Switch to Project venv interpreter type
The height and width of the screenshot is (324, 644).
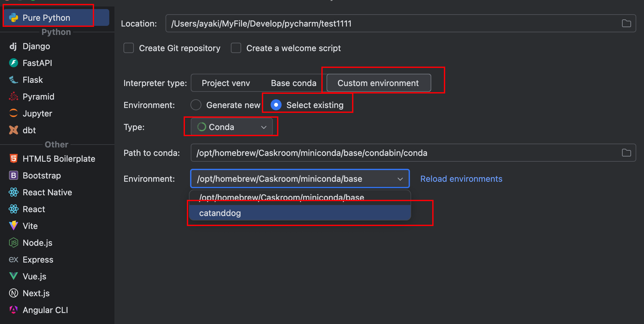pyautogui.click(x=226, y=83)
